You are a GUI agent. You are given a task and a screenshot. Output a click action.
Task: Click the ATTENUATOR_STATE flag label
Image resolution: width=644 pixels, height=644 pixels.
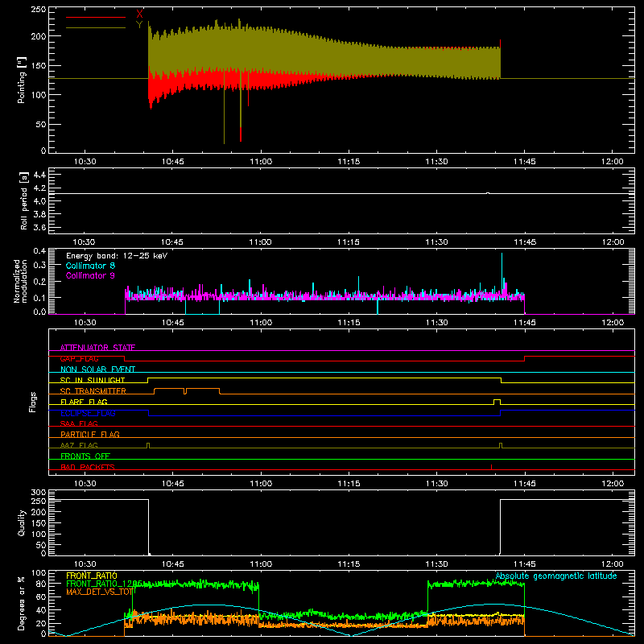(97, 348)
